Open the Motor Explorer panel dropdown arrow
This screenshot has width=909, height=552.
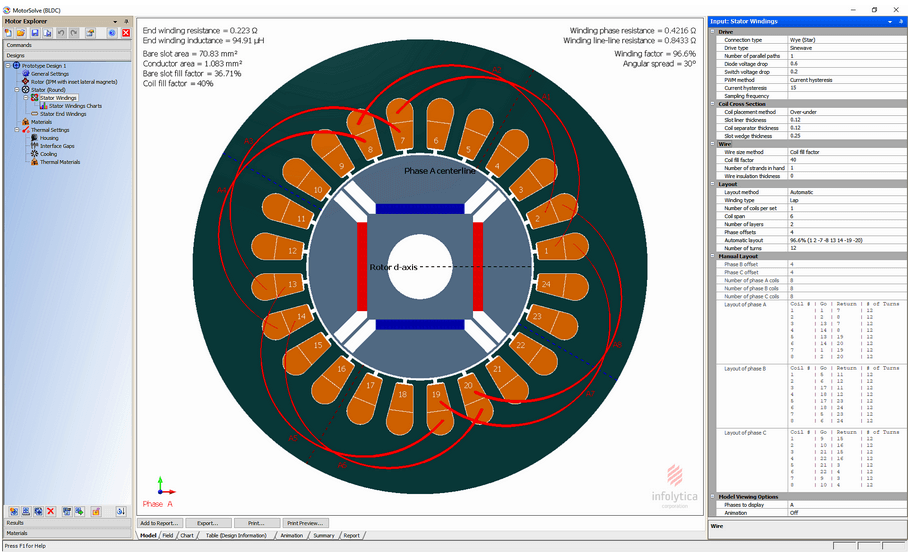coord(115,21)
